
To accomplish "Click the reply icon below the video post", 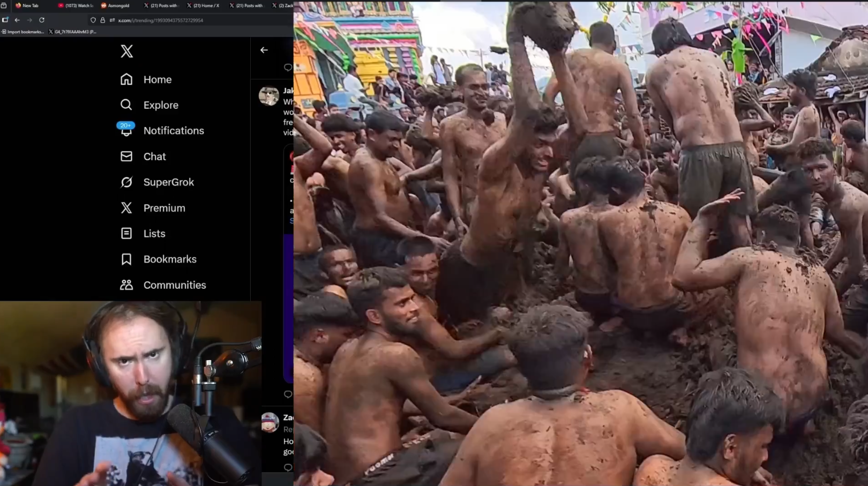I will coord(288,394).
